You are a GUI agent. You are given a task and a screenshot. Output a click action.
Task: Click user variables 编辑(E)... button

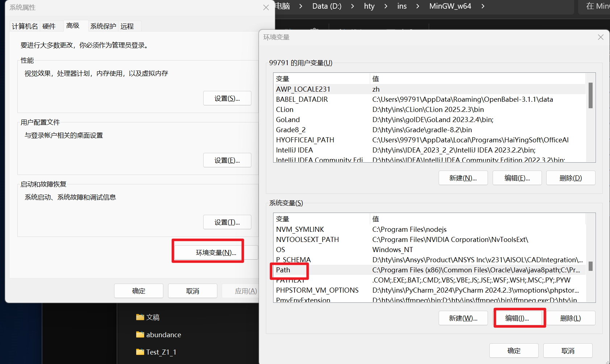(x=517, y=178)
